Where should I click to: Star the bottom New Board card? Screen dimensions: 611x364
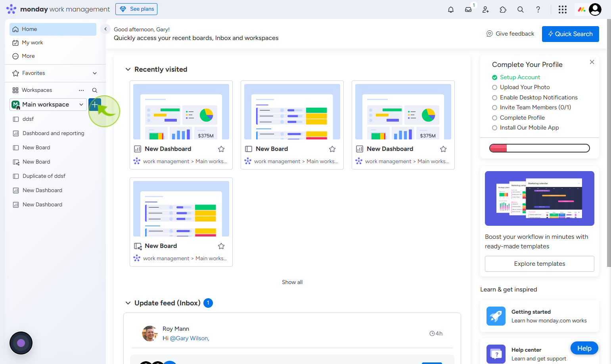point(221,246)
